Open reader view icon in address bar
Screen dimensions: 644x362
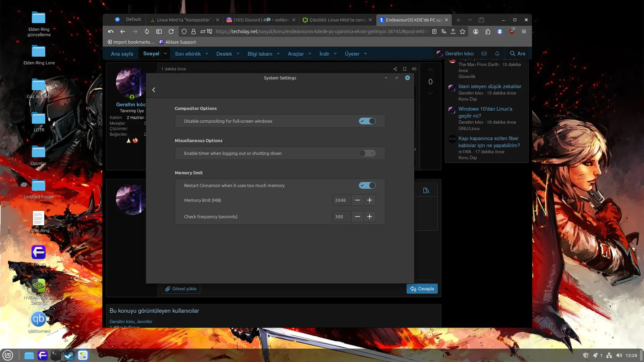434,32
